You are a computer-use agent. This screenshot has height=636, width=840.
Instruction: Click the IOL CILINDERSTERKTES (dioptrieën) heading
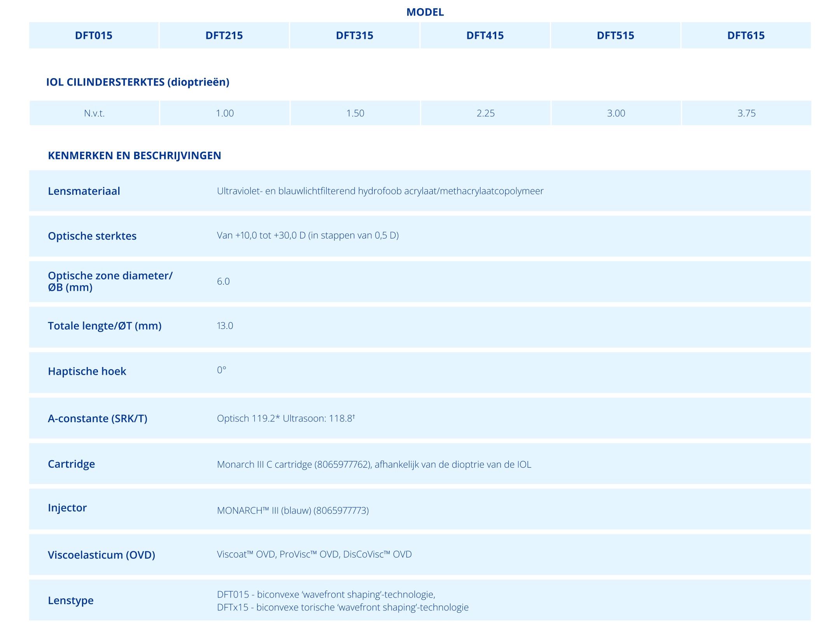pos(138,82)
